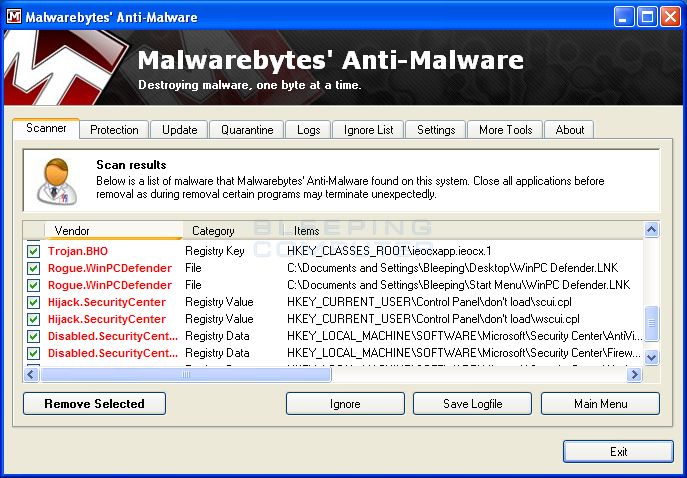Screen dimensions: 687x478
Task: Toggle checkbox for Security Center Firew... row
Action: pyautogui.click(x=33, y=353)
